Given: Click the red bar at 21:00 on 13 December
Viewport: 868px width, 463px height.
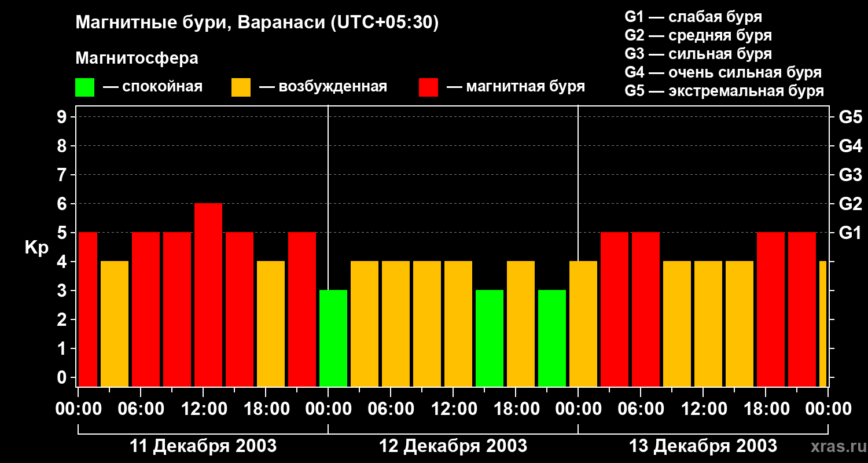Looking at the screenshot, I should (802, 310).
